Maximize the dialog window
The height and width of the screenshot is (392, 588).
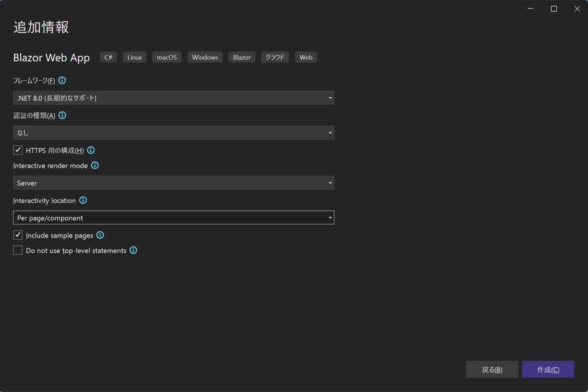tap(554, 9)
